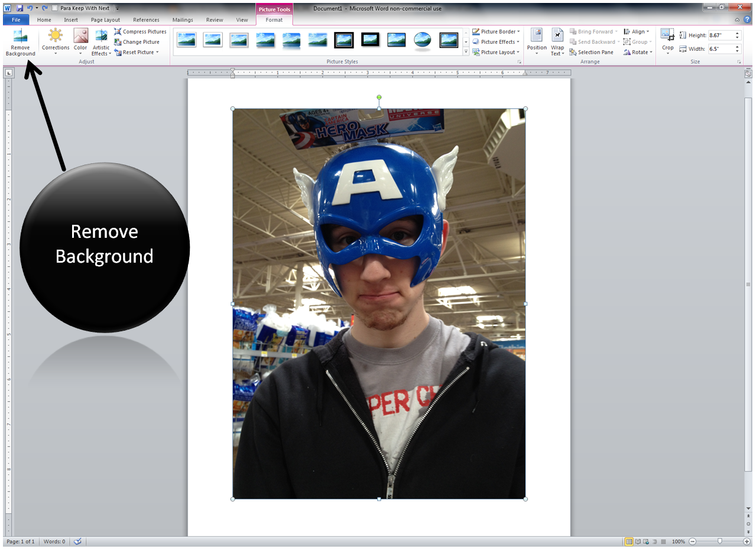This screenshot has height=549, width=756.
Task: Click Change Picture
Action: pyautogui.click(x=138, y=41)
